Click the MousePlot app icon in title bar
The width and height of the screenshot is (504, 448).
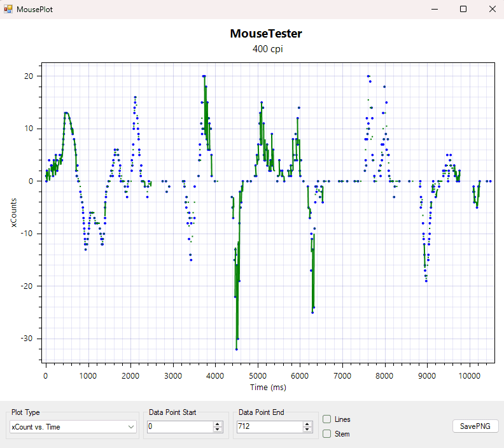point(8,10)
